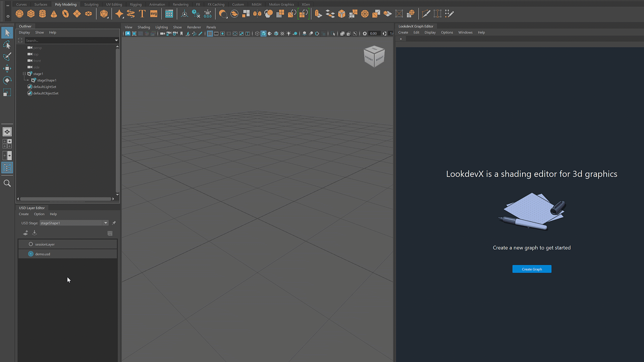Collapse the stage1 node in Outliner
The height and width of the screenshot is (362, 644).
24,74
